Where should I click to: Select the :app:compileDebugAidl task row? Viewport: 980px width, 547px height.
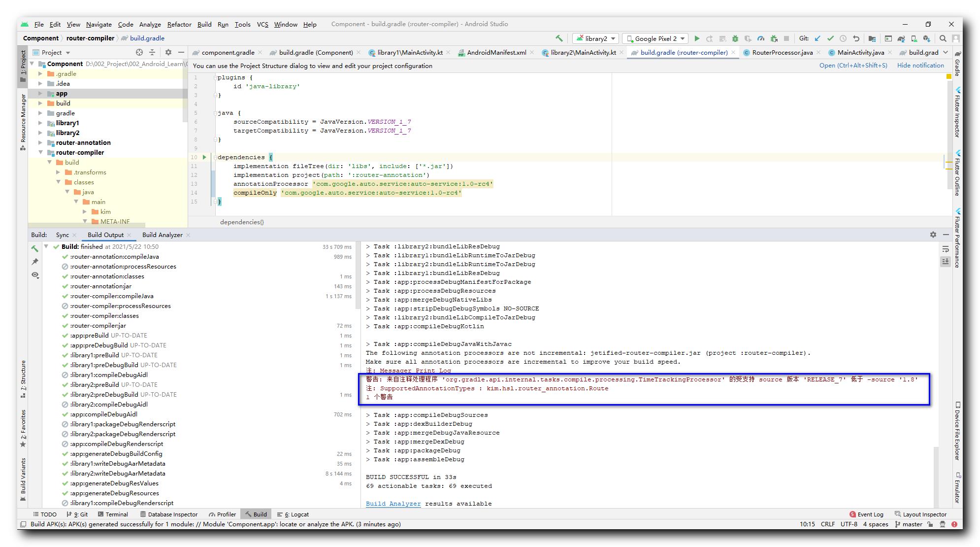pyautogui.click(x=206, y=414)
